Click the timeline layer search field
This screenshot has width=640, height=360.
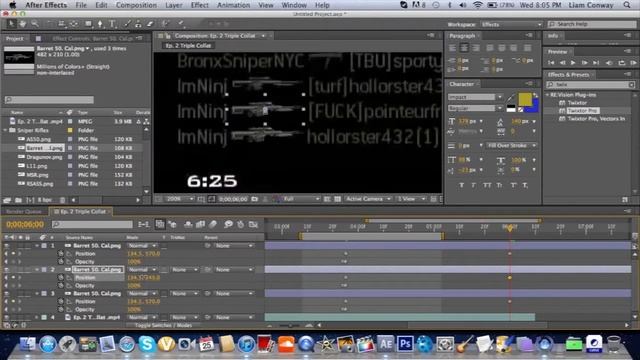(x=92, y=224)
